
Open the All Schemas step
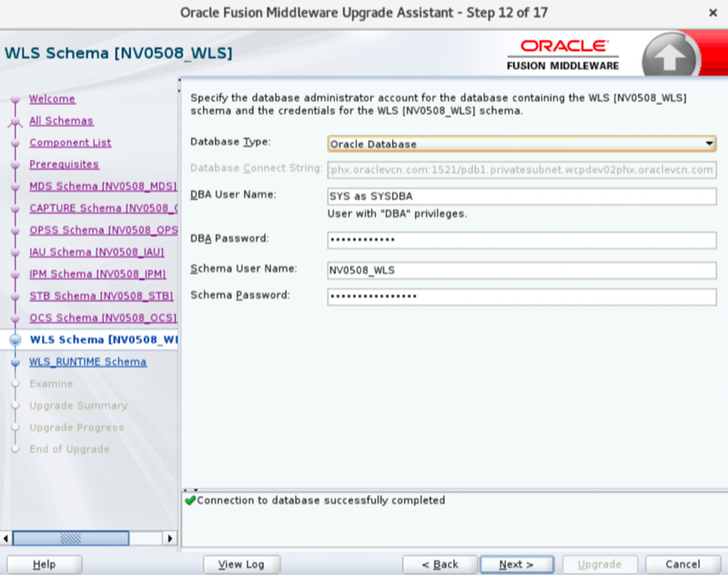61,121
